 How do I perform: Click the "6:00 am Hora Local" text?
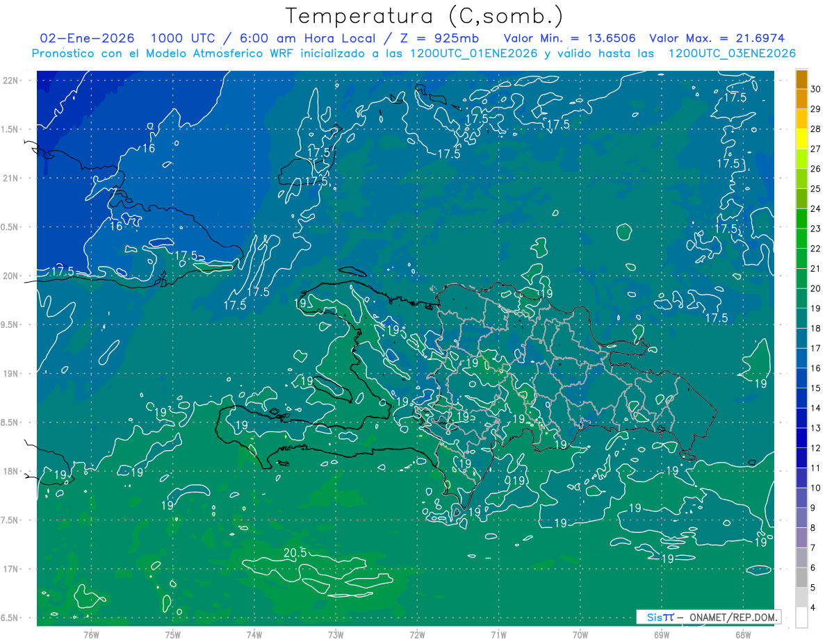pyautogui.click(x=307, y=38)
